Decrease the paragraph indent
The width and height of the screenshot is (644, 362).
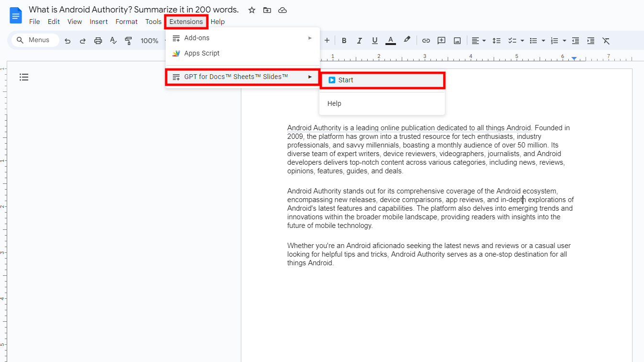point(576,41)
